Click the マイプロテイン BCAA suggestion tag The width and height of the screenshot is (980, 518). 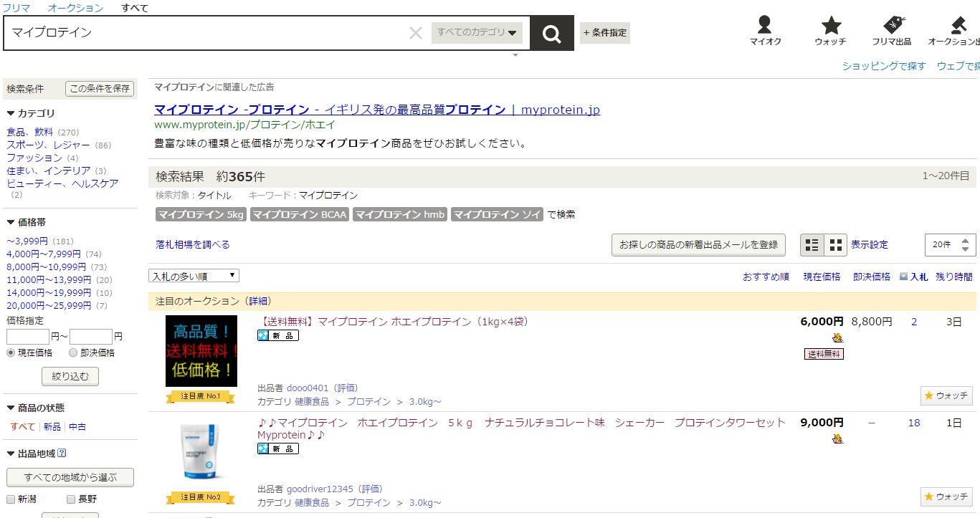[300, 214]
